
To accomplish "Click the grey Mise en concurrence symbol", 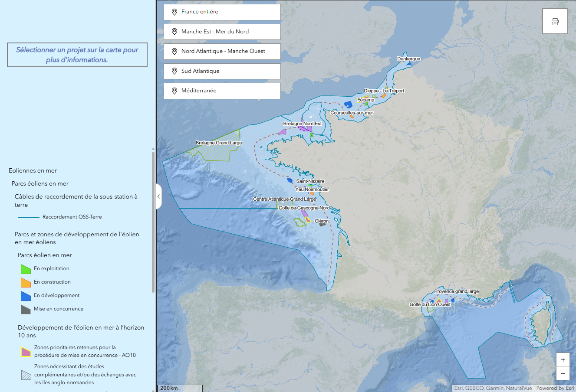I will (26, 309).
